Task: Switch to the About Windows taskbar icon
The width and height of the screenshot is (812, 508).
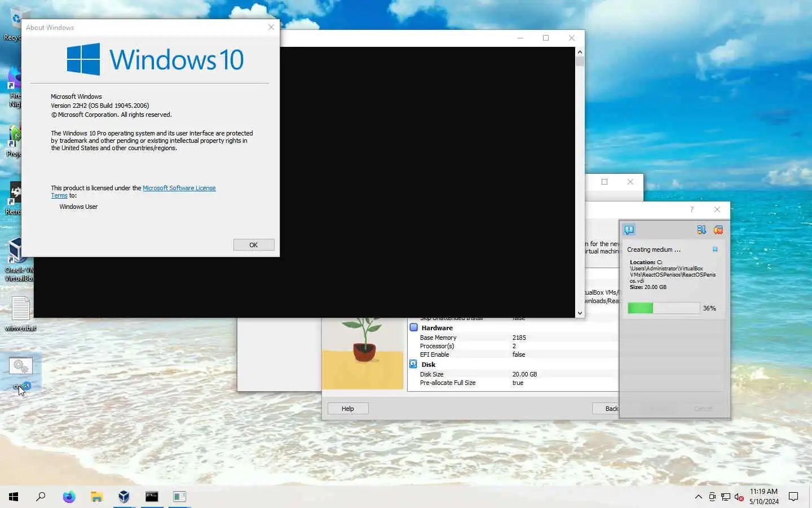Action: click(179, 497)
